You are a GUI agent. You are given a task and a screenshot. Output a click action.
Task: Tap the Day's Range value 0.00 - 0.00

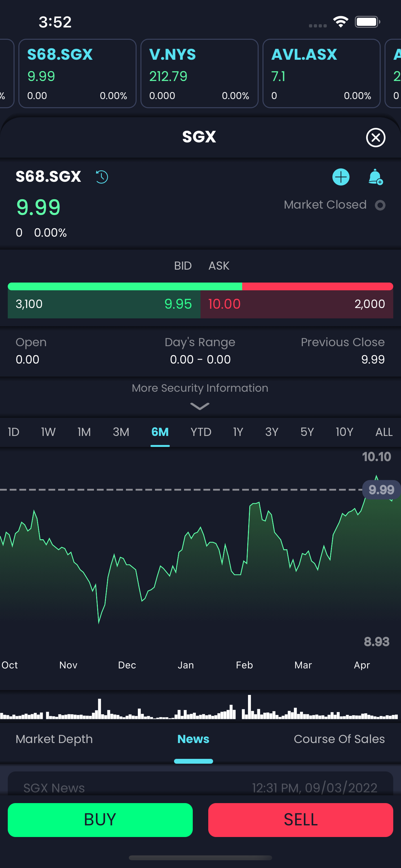[x=200, y=359]
